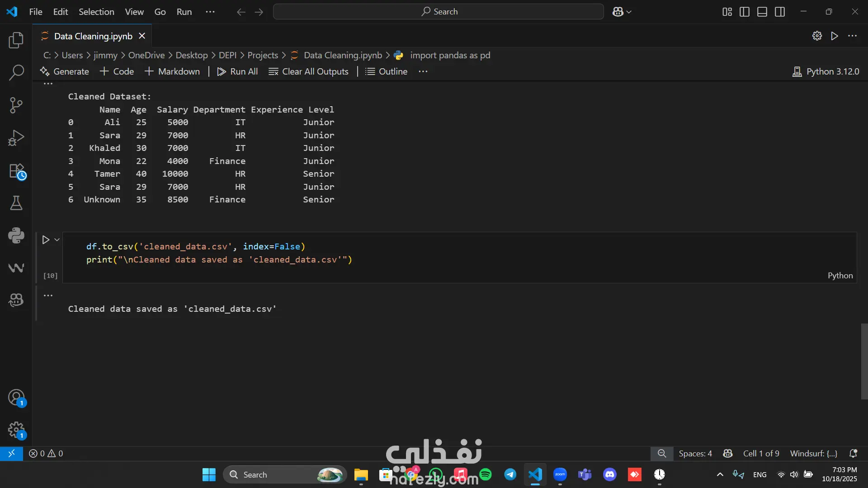Open the Python sidebar view

coord(16,235)
